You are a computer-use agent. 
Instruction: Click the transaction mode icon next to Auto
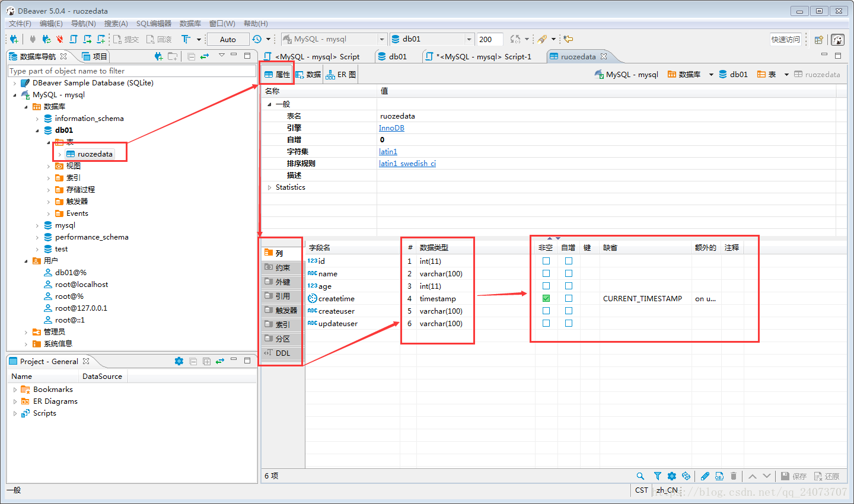pos(186,39)
